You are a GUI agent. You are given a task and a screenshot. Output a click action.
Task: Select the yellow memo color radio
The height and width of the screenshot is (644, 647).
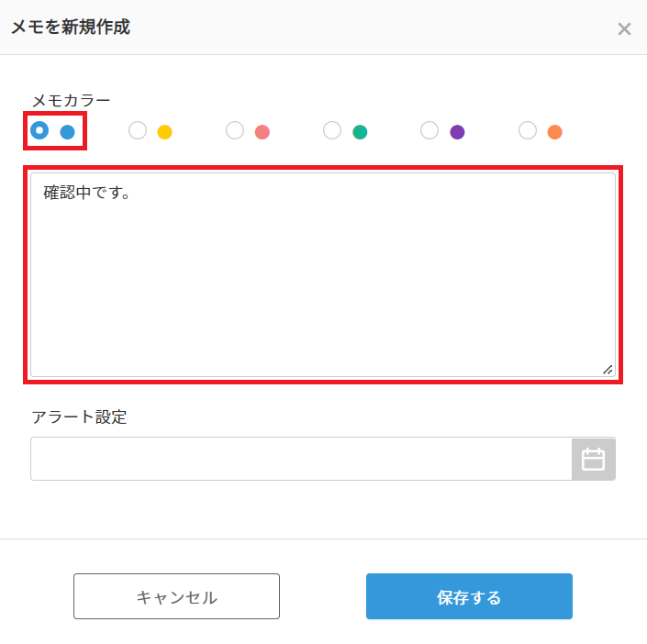point(138,130)
